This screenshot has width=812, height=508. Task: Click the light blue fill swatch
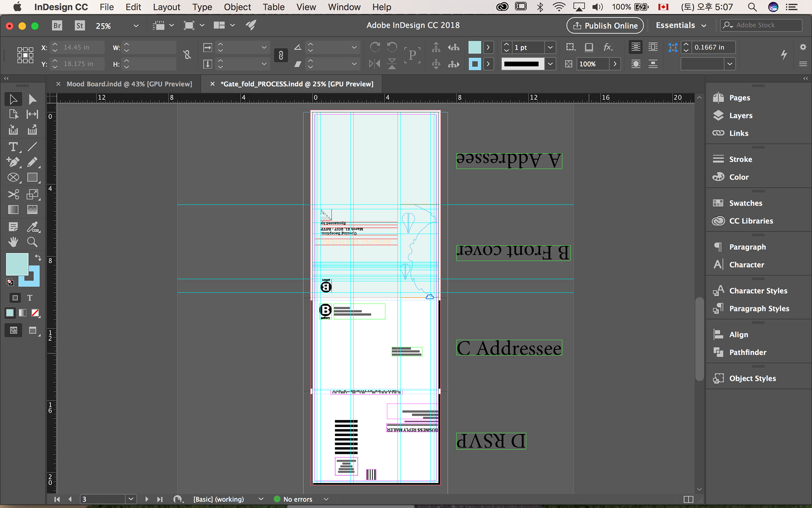coord(17,264)
